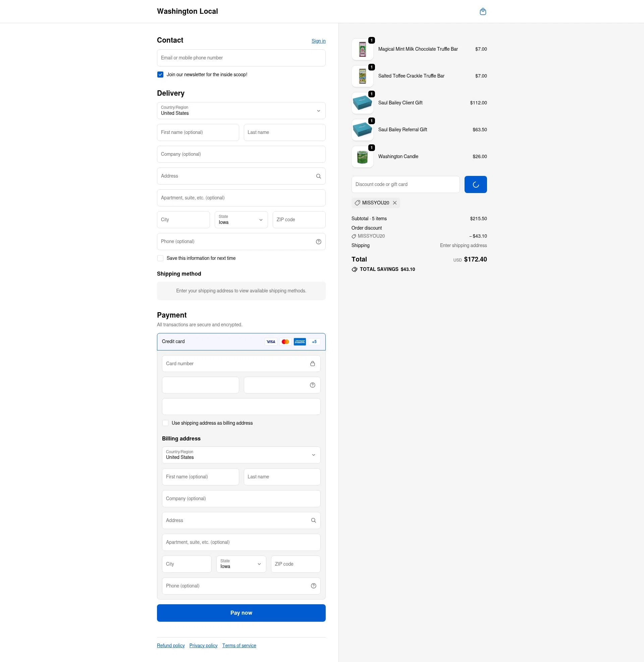This screenshot has height=662, width=644.
Task: Select the Mastercard icon
Action: pyautogui.click(x=285, y=341)
